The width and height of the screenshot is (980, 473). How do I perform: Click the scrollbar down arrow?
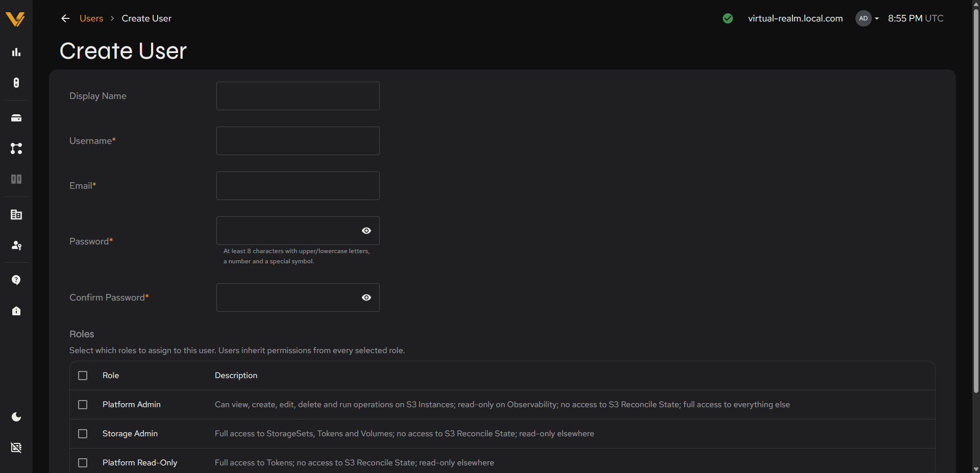pyautogui.click(x=976, y=469)
